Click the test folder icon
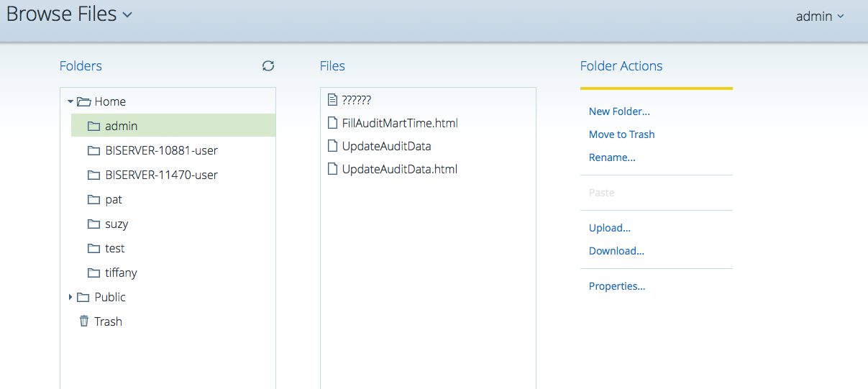Image resolution: width=868 pixels, height=389 pixels. point(93,248)
